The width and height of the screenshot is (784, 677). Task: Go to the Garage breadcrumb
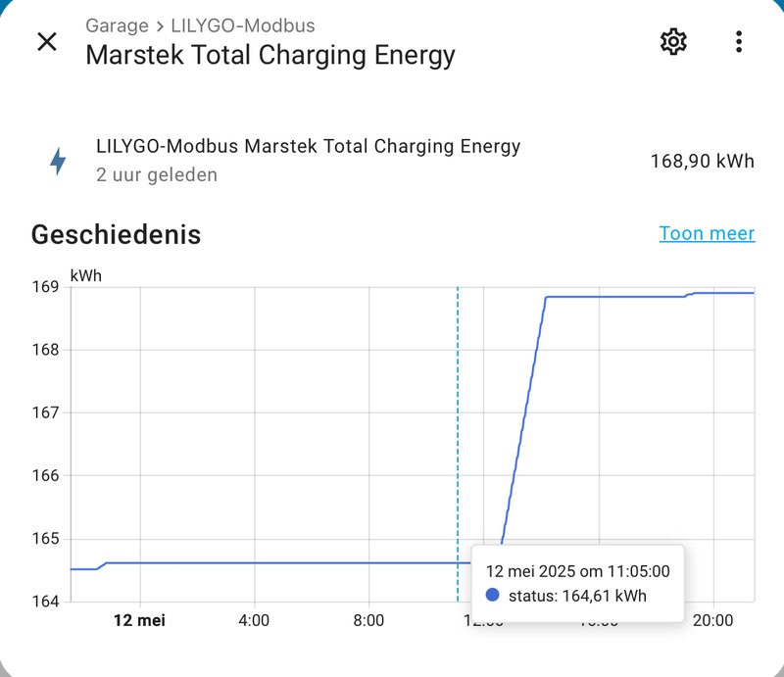point(117,25)
